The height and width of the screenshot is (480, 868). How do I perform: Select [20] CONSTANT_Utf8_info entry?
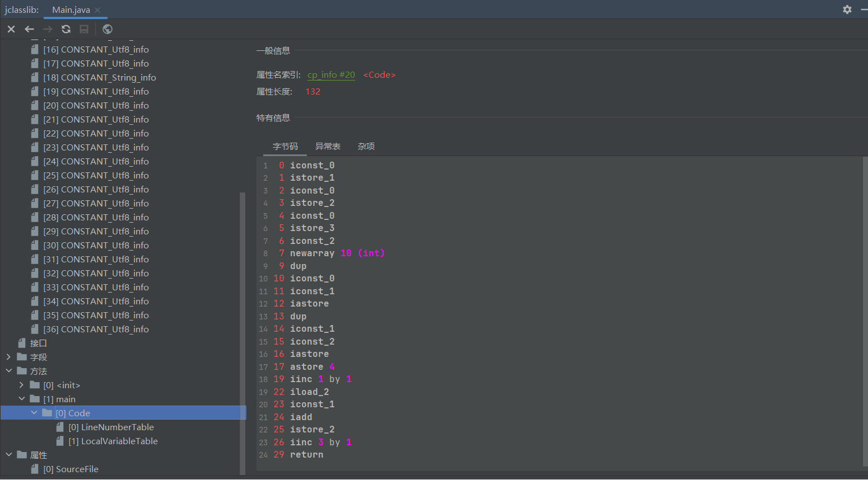[96, 105]
